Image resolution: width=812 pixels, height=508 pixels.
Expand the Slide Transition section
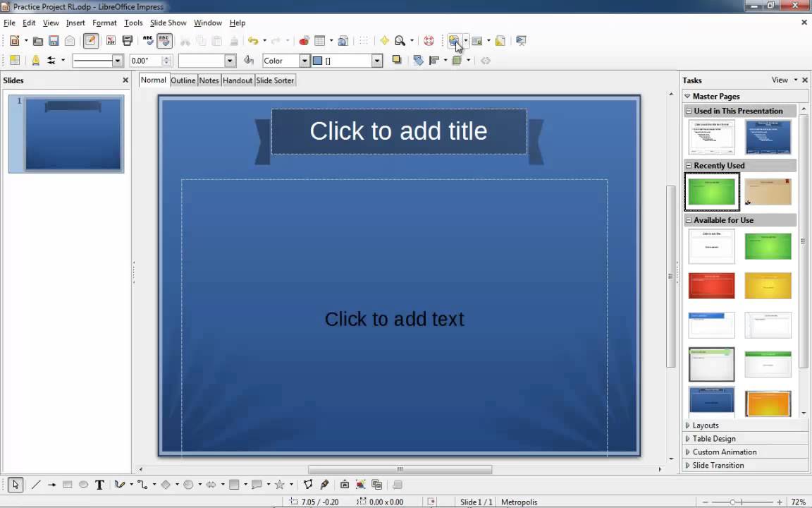718,466
